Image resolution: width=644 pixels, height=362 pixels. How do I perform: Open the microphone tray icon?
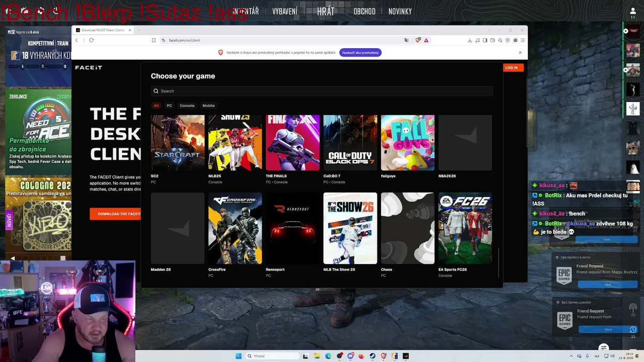coord(587,356)
